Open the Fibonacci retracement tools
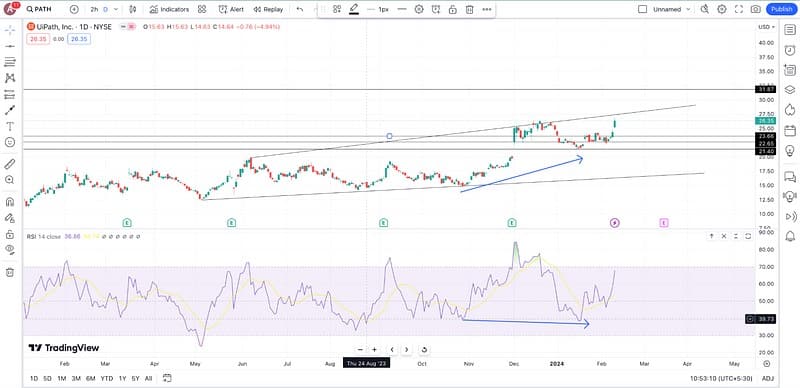 click(x=10, y=62)
